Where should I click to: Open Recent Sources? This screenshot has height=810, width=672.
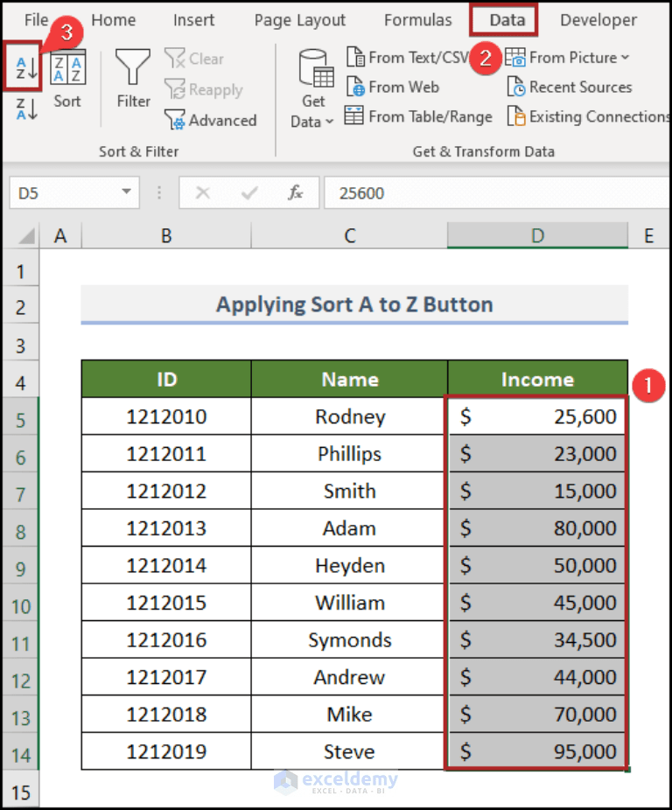(x=569, y=87)
